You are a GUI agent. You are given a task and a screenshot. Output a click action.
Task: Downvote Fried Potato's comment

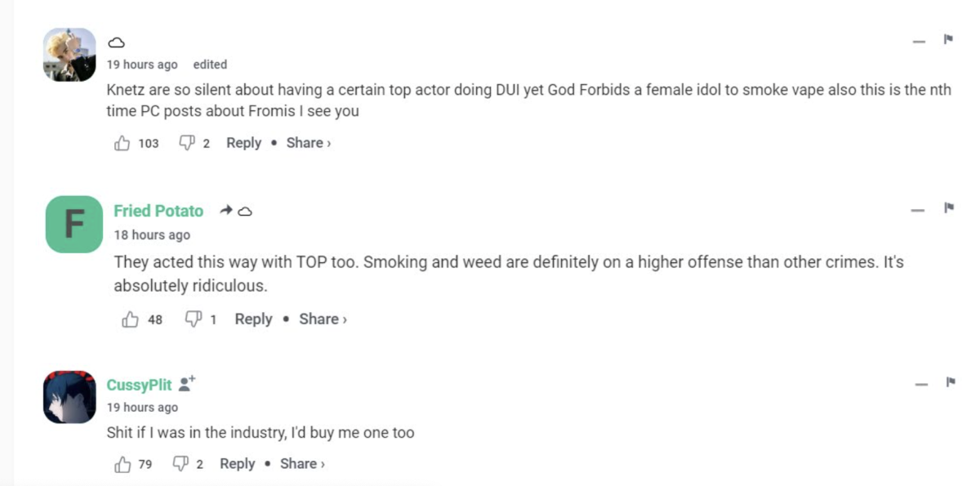[x=194, y=320]
